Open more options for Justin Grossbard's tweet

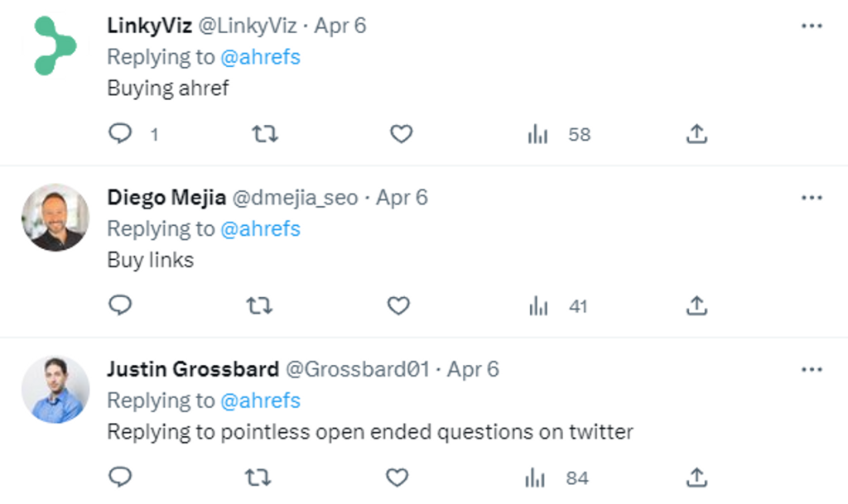(812, 369)
